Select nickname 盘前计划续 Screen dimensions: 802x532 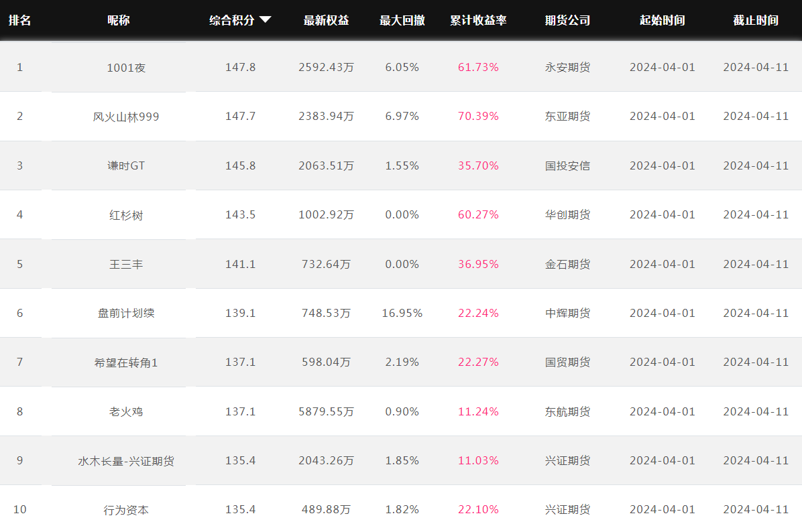coord(126,314)
